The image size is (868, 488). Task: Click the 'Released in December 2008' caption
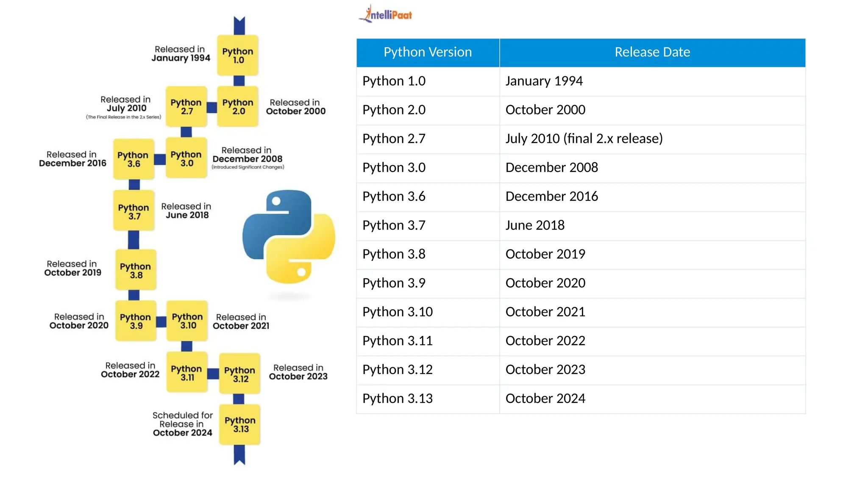[248, 155]
